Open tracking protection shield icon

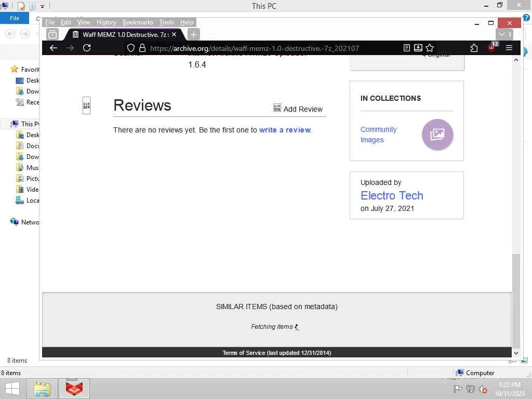point(130,48)
